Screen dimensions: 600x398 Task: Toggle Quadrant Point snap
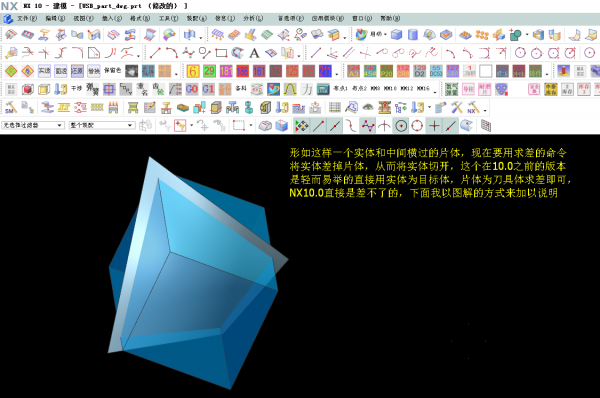tap(417, 126)
